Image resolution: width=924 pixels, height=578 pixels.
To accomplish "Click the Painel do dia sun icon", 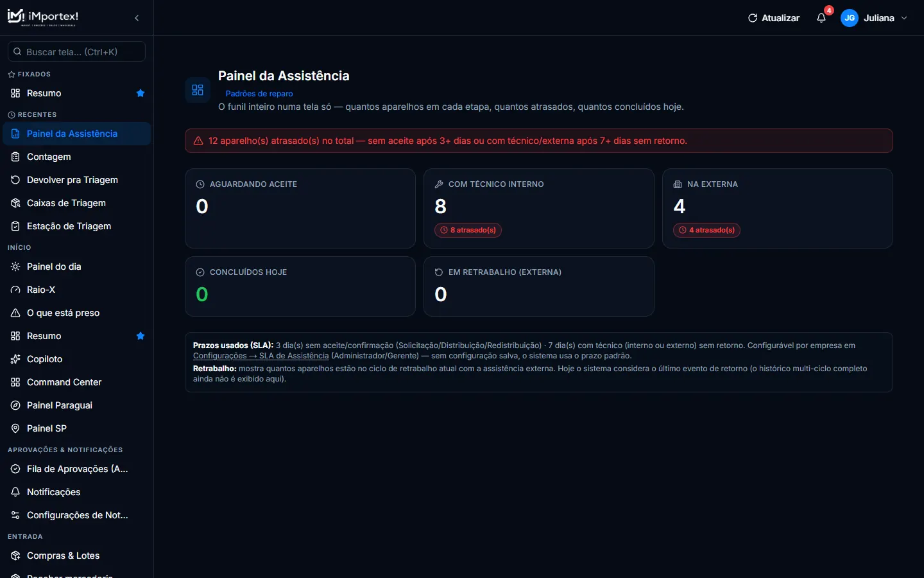I will click(x=15, y=267).
